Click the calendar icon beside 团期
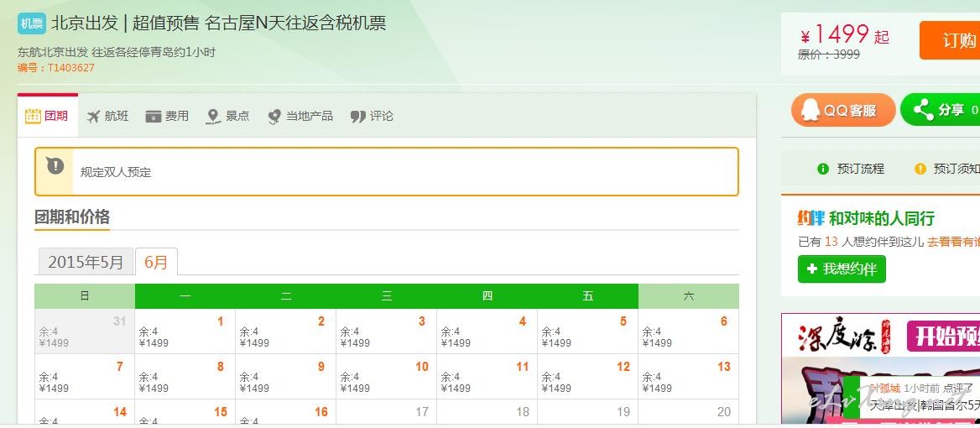The width and height of the screenshot is (980, 428). tap(33, 116)
